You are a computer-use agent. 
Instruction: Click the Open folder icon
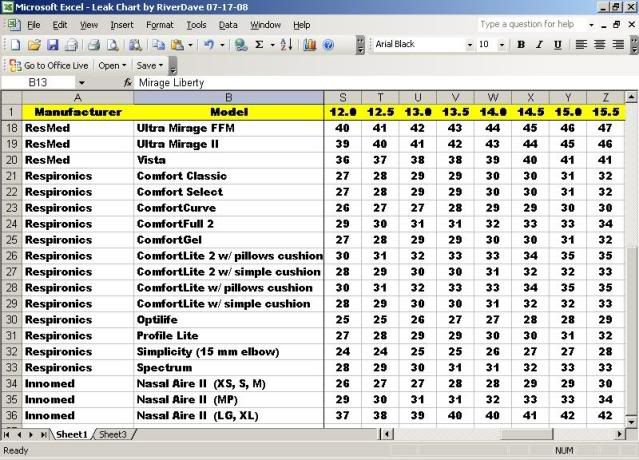[33, 45]
